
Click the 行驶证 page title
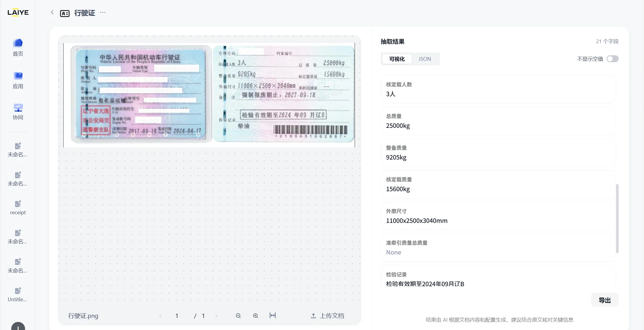click(85, 13)
